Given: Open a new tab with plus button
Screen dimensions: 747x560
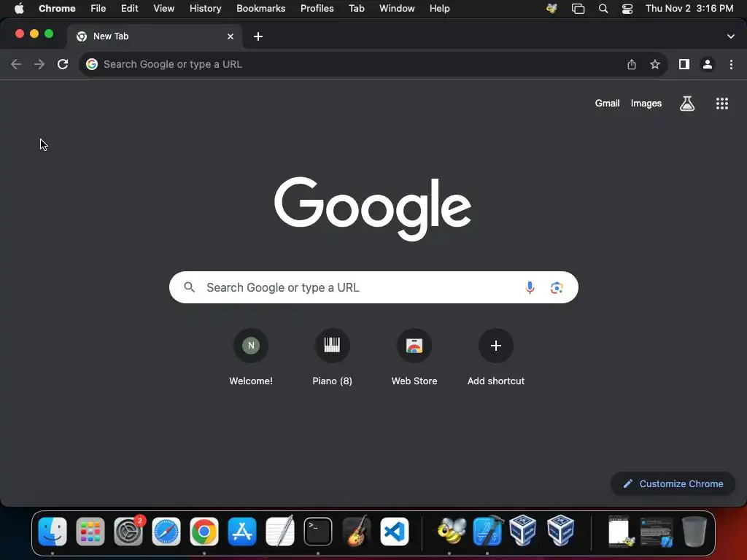Looking at the screenshot, I should click(x=258, y=36).
